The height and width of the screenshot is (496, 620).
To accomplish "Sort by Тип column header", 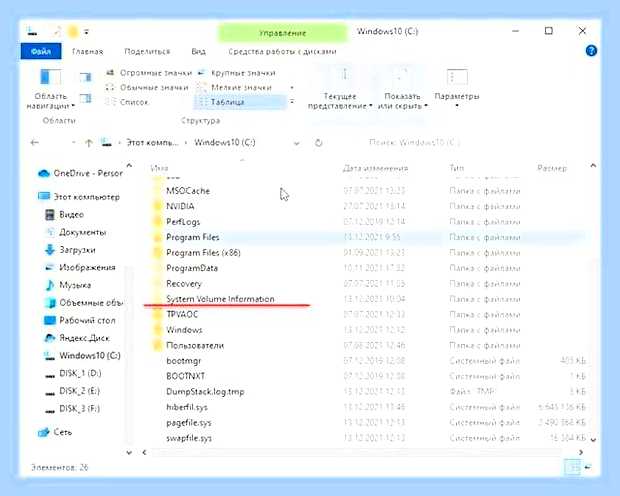I will (456, 168).
